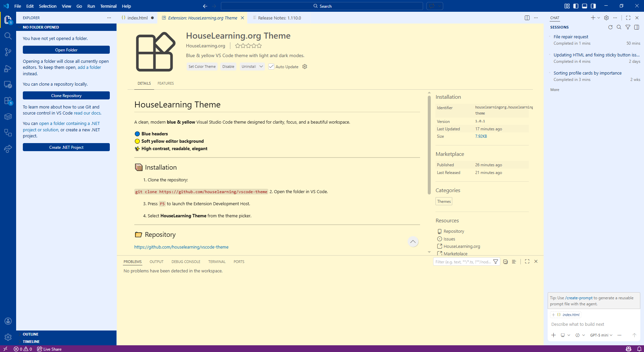The height and width of the screenshot is (352, 644).
Task: Click the Themes category tag
Action: [x=444, y=201]
